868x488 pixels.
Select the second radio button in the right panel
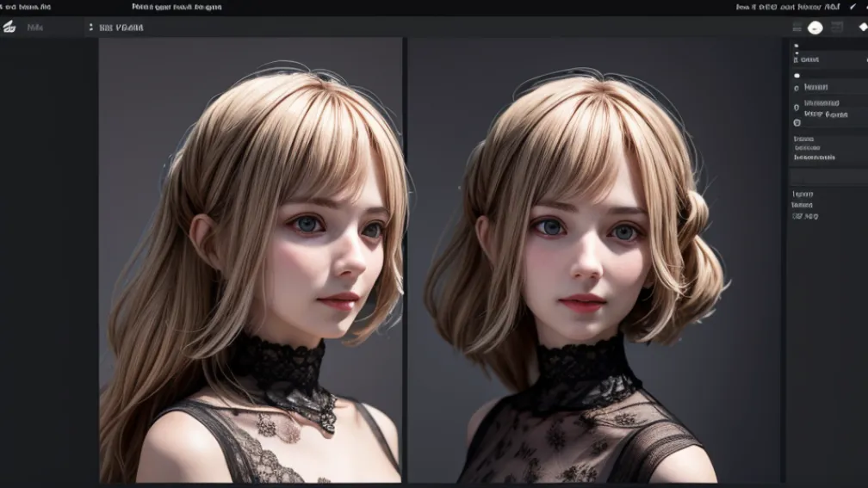click(797, 108)
